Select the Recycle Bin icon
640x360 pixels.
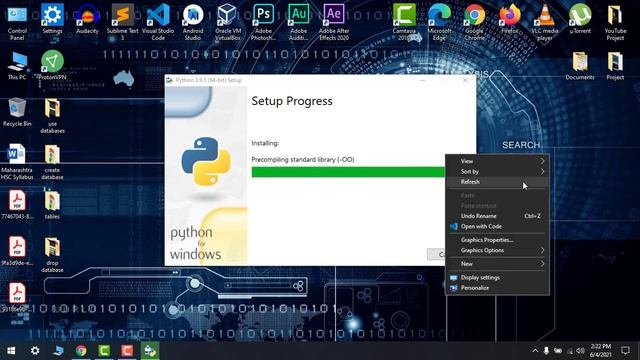(17, 112)
